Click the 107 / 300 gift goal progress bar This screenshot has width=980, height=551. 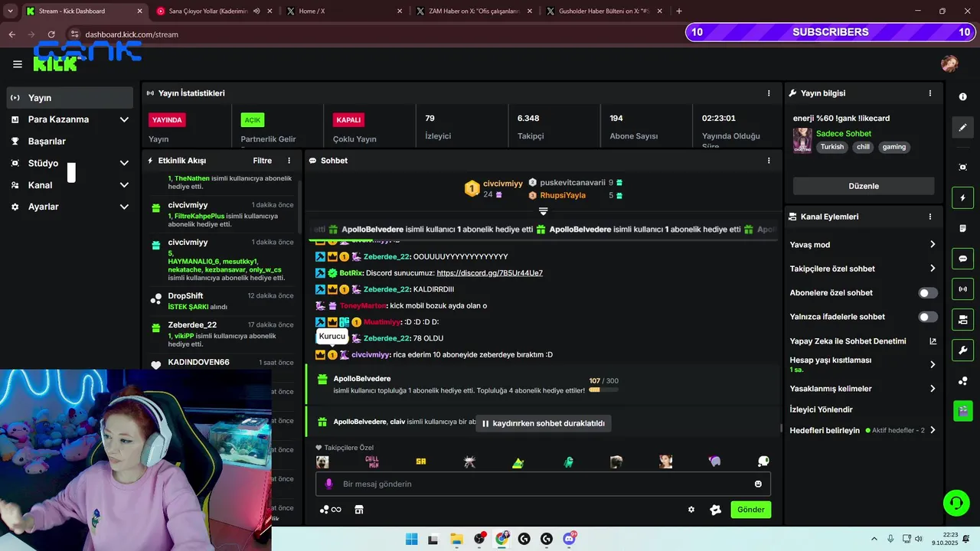pyautogui.click(x=604, y=390)
